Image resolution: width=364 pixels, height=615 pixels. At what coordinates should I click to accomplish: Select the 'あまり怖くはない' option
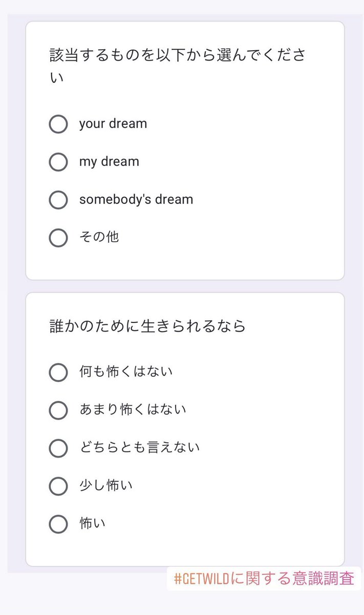pos(58,410)
